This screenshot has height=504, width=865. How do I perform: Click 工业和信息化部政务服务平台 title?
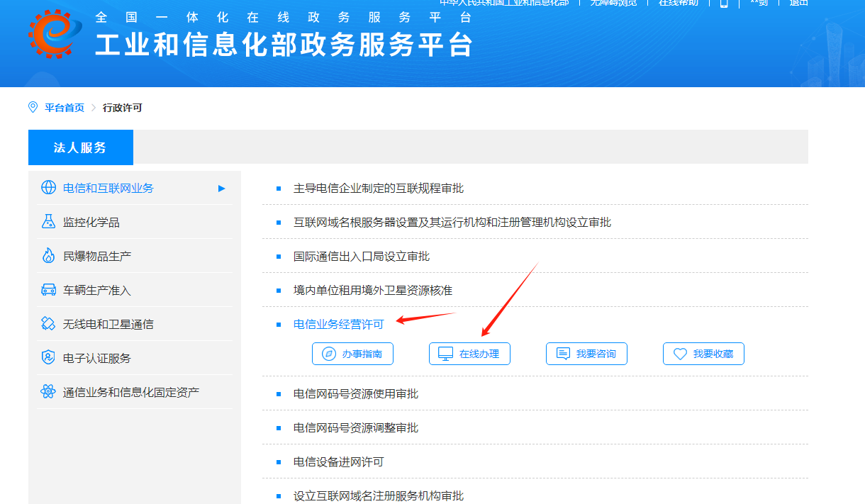(284, 44)
